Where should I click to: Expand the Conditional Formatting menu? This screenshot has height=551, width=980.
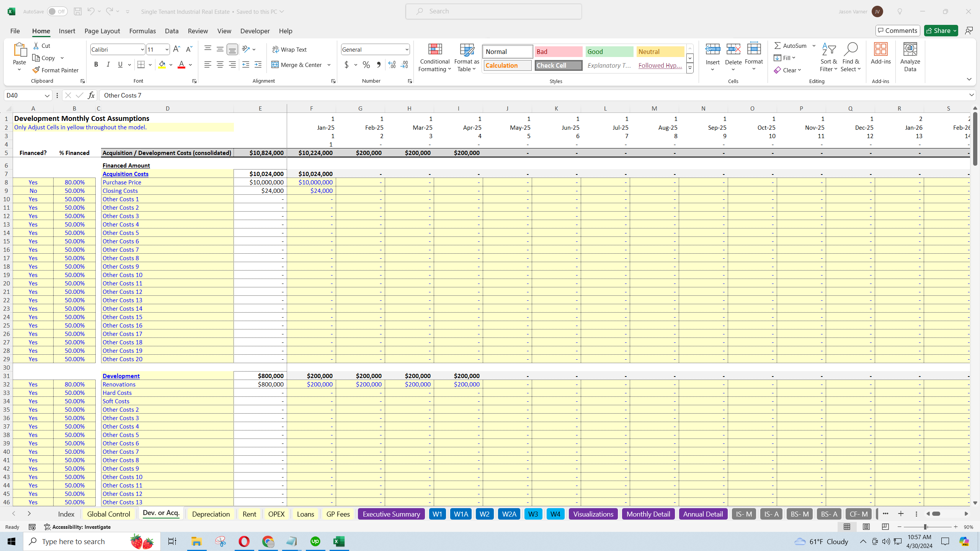(x=434, y=57)
